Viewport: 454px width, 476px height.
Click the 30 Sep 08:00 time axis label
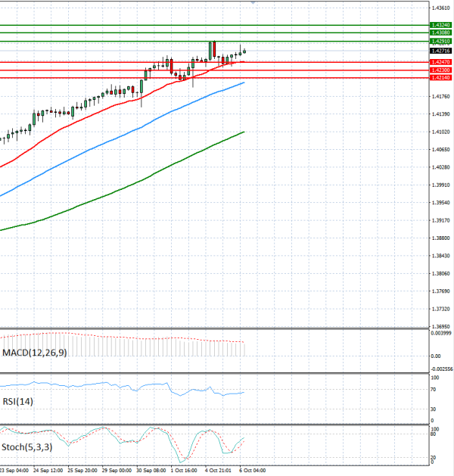pyautogui.click(x=151, y=470)
